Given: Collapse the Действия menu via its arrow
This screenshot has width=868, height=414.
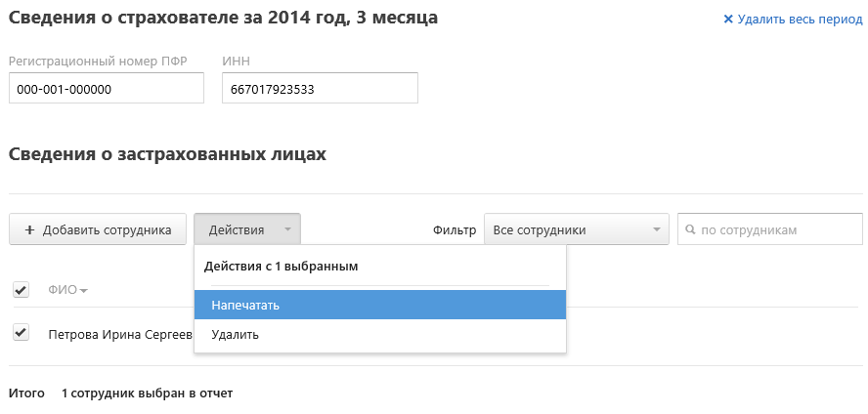Looking at the screenshot, I should tap(287, 230).
